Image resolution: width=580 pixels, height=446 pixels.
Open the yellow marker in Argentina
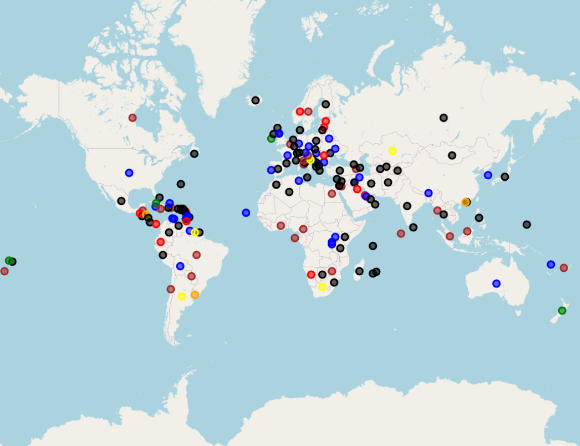click(182, 296)
